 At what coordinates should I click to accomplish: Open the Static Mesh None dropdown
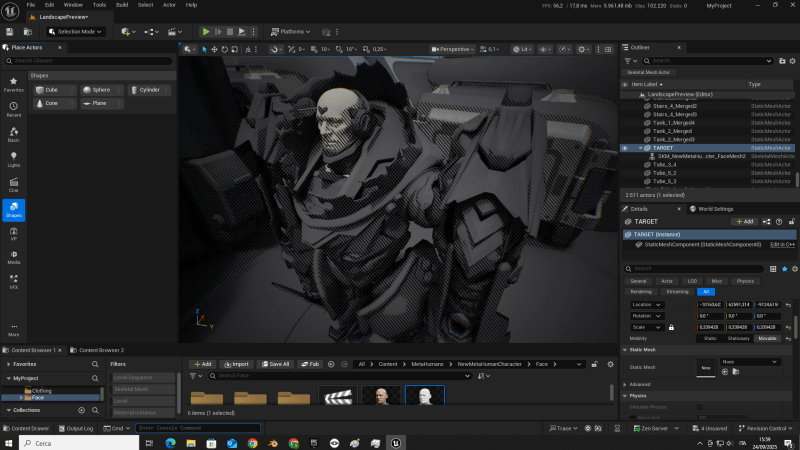click(748, 362)
